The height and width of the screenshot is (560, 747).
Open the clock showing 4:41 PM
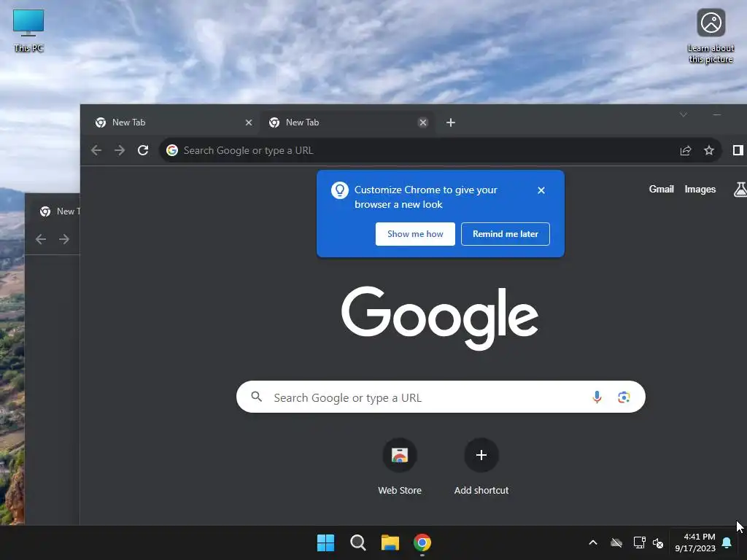point(695,542)
